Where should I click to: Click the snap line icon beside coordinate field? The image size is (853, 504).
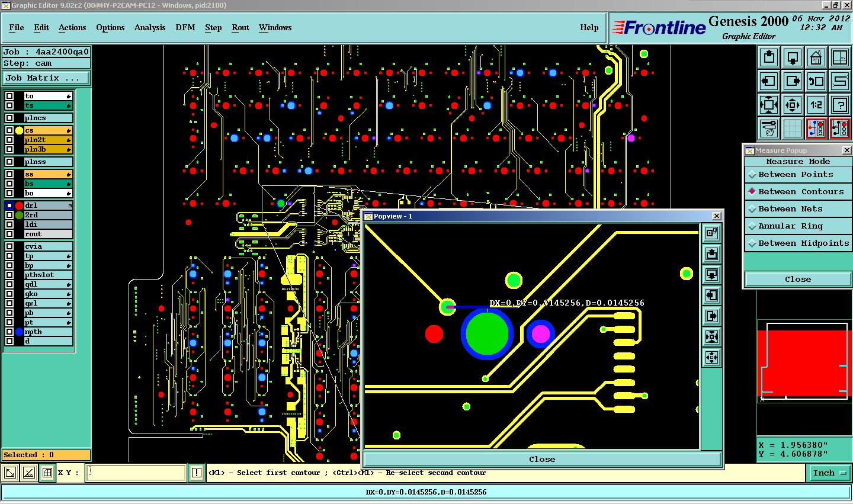tap(28, 473)
